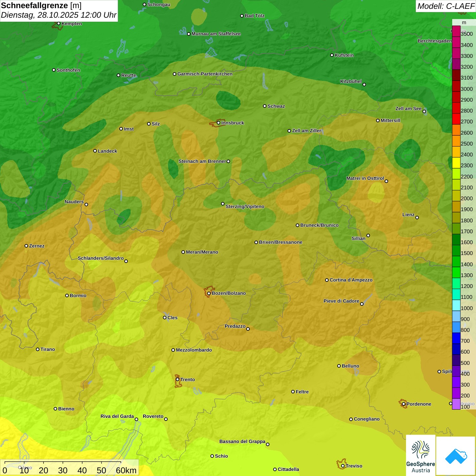This screenshot has width=476, height=476.
Task: Select the Nauders location label
Action: [x=74, y=202]
